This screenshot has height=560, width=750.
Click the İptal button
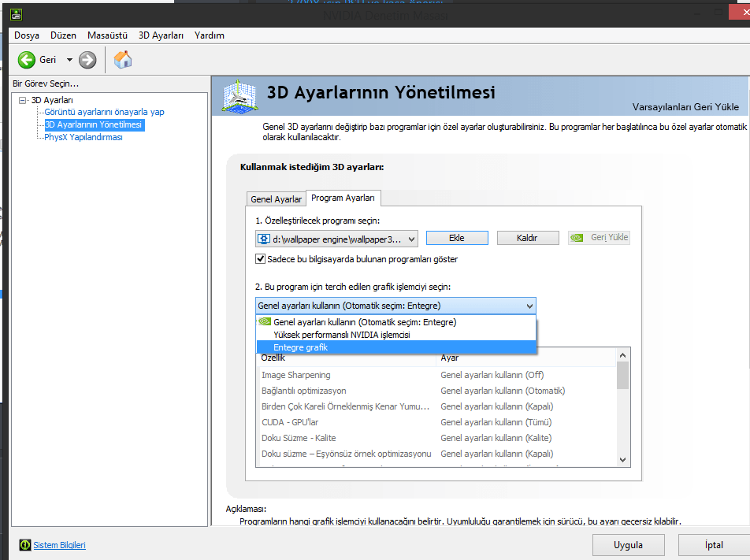pyautogui.click(x=714, y=545)
